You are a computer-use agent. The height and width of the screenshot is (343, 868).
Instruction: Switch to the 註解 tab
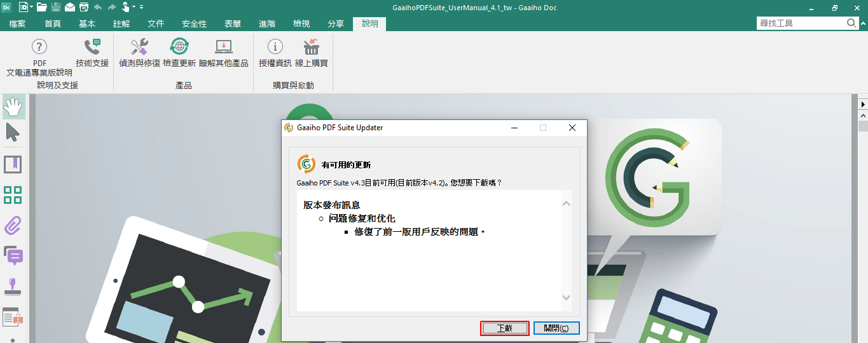pos(121,24)
